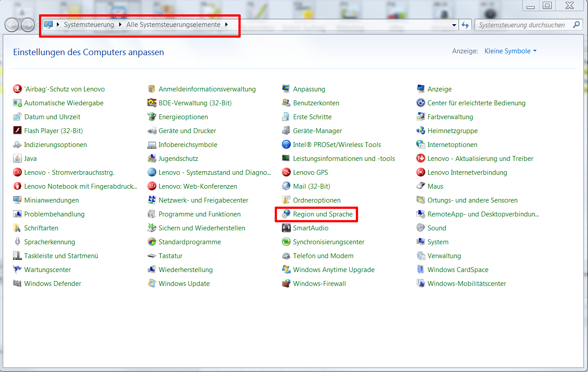The image size is (588, 372).
Task: Open the Jugendschutz icon
Action: pyautogui.click(x=151, y=158)
